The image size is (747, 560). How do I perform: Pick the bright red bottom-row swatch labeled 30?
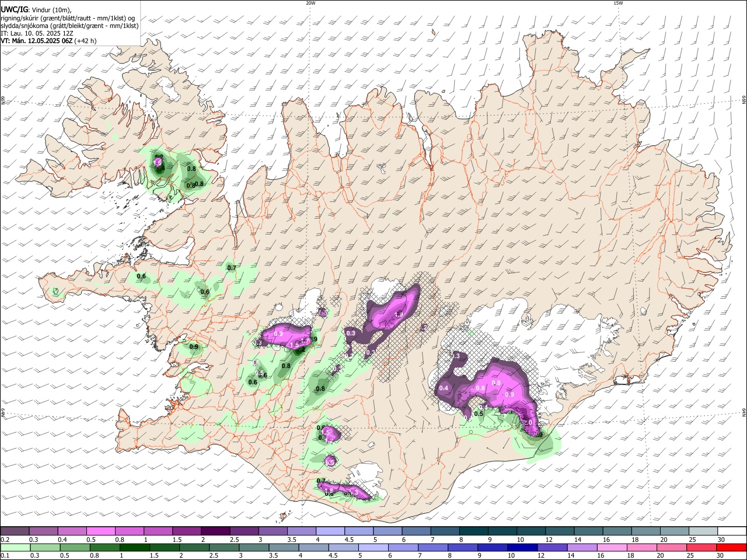(731, 547)
